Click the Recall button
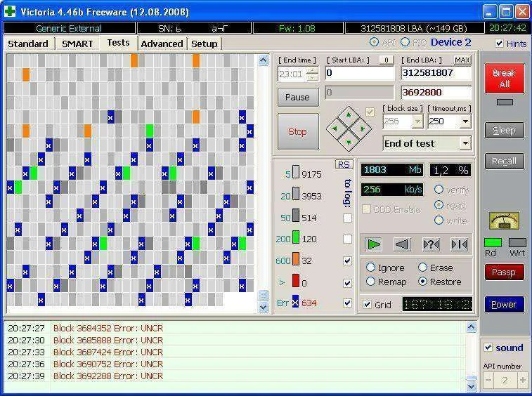Screen dimensions: 532x396 click(x=504, y=161)
